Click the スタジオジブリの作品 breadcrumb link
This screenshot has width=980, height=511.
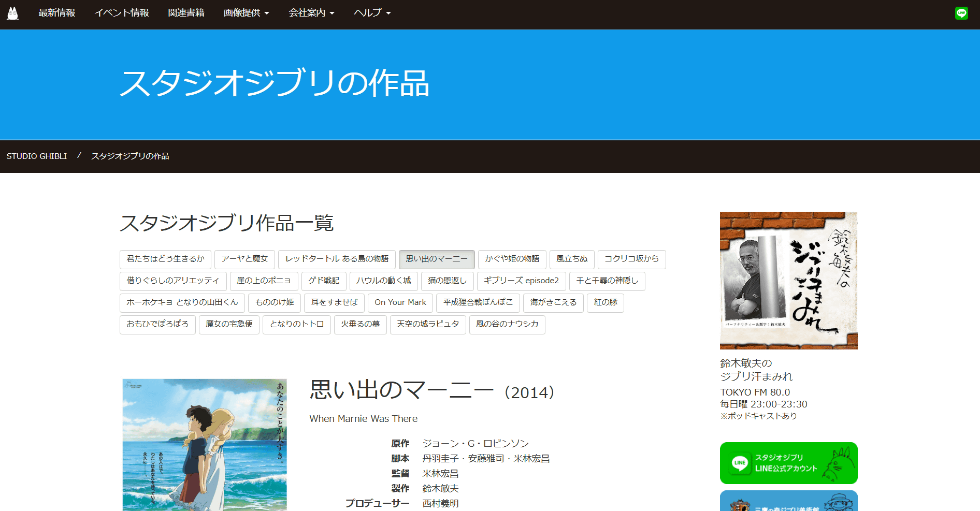(x=130, y=156)
